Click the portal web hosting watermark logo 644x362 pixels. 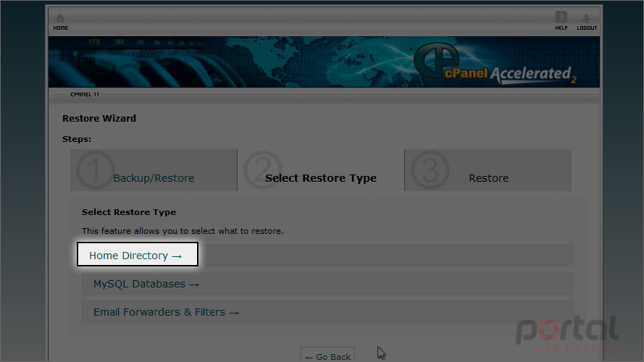[x=567, y=334]
